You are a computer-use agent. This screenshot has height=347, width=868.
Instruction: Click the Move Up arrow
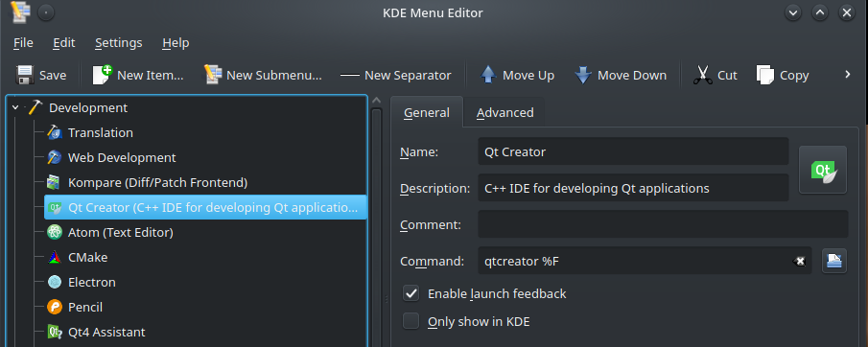pos(487,75)
